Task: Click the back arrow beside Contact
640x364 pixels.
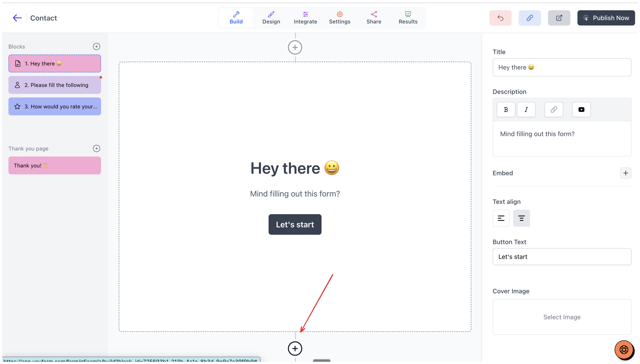Action: click(x=17, y=18)
